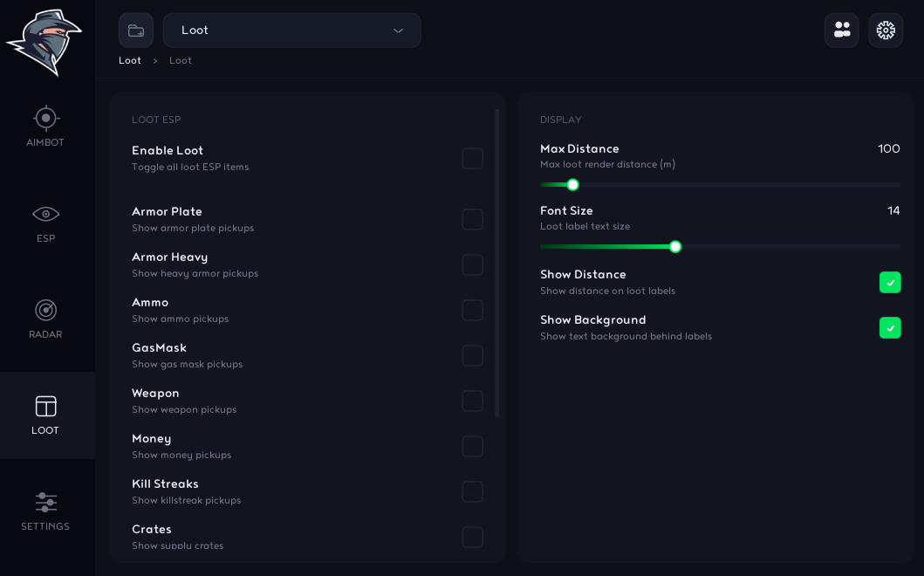Click the folder icon button

(136, 30)
